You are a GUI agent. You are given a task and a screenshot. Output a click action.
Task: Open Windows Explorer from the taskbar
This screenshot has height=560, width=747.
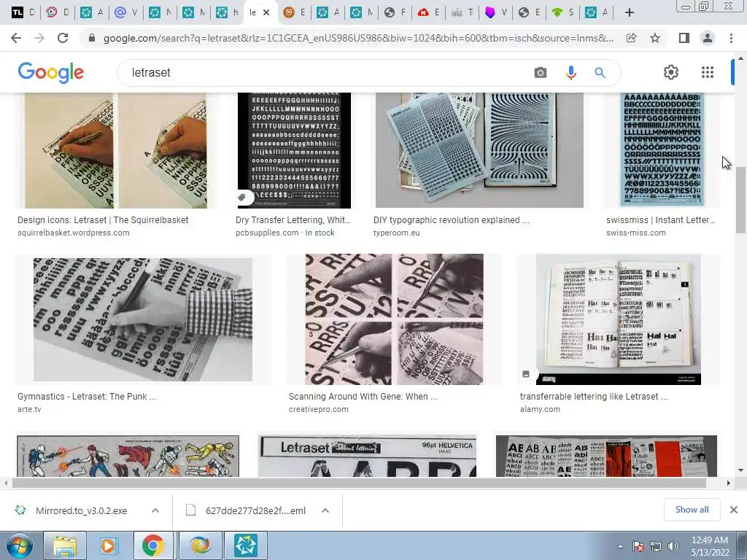(65, 545)
